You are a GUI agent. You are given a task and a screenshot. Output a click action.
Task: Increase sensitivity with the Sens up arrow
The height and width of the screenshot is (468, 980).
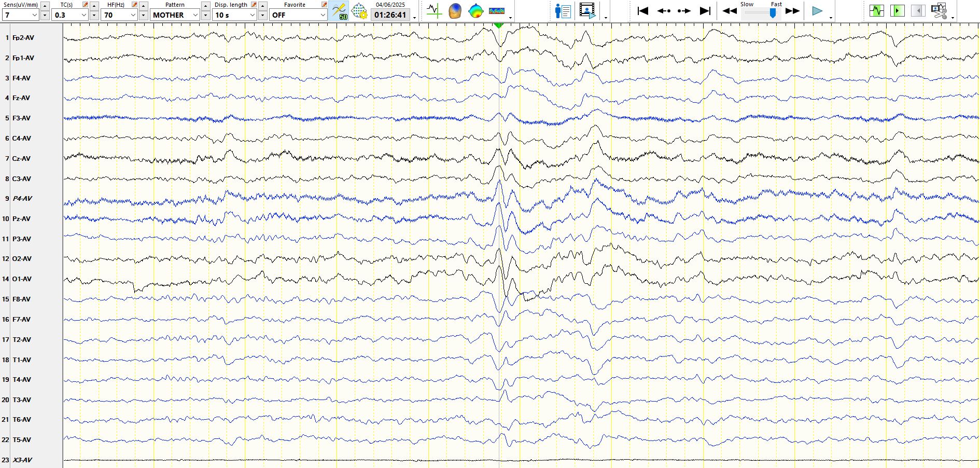tap(45, 6)
